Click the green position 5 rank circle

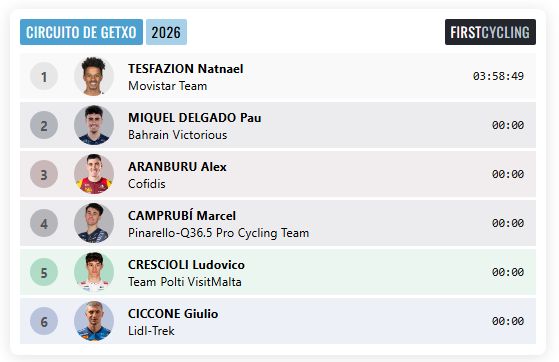(x=44, y=272)
